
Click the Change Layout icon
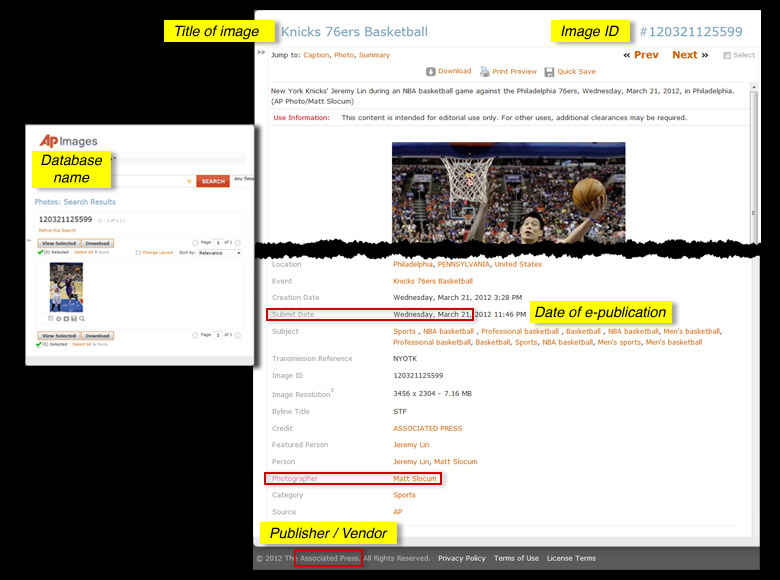[138, 253]
